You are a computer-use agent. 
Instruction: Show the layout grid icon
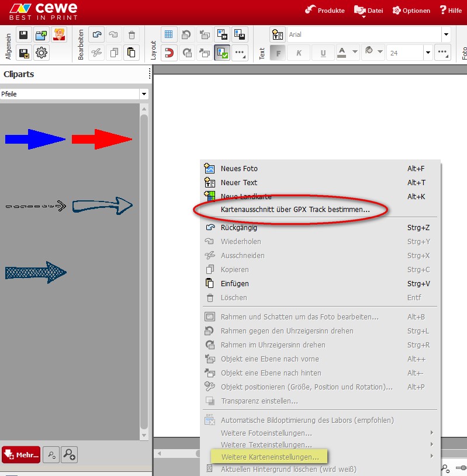point(169,35)
